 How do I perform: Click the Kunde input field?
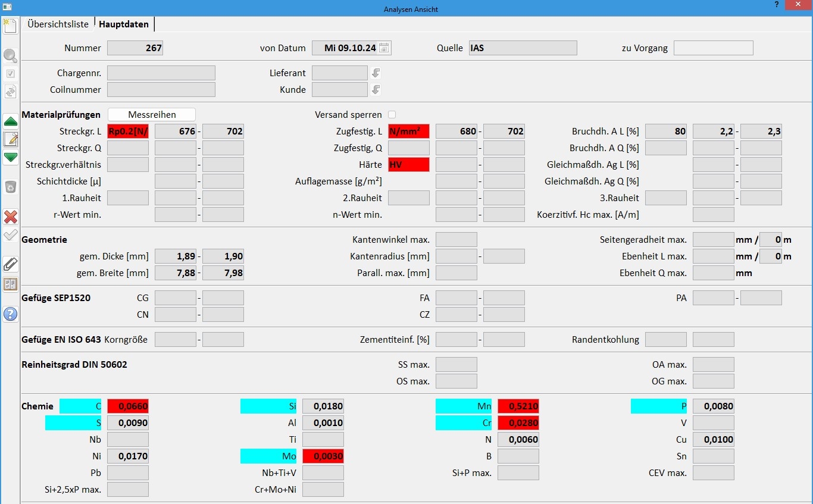[x=340, y=90]
